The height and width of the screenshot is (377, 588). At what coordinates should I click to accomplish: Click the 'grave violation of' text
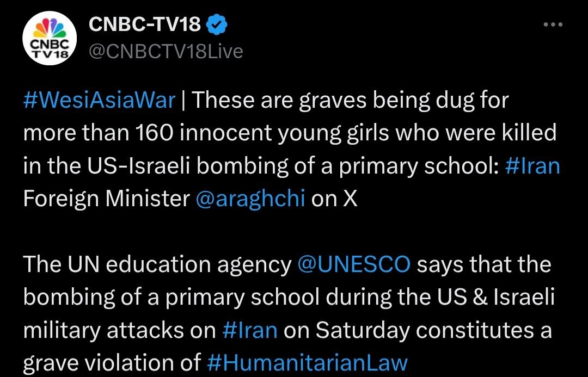[112, 363]
